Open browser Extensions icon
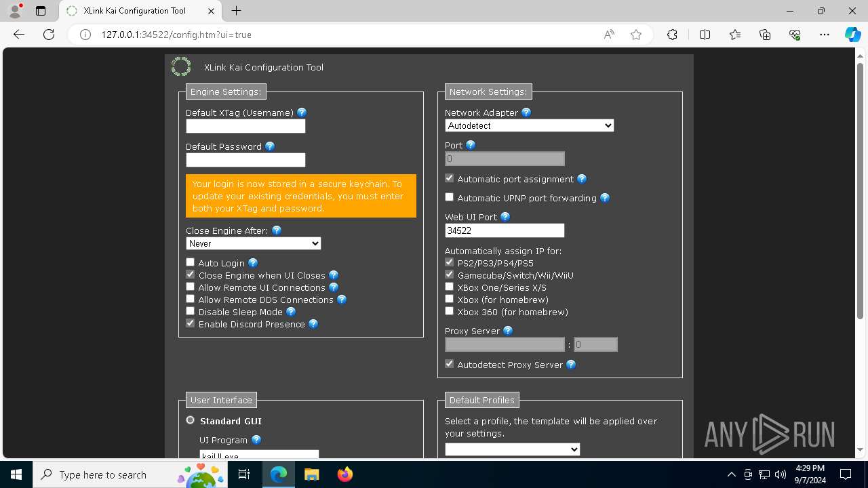Screen dimensions: 868x488 (672, 35)
